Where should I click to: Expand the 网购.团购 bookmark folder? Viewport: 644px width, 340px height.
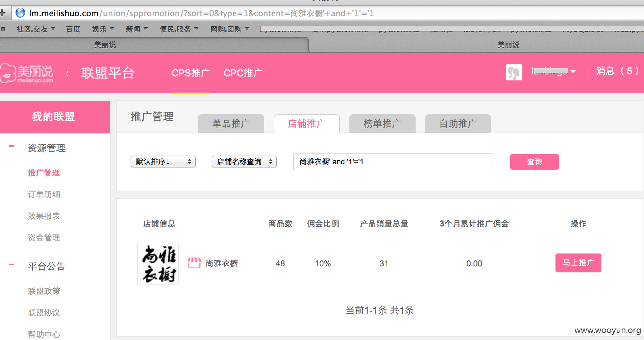coord(230,29)
